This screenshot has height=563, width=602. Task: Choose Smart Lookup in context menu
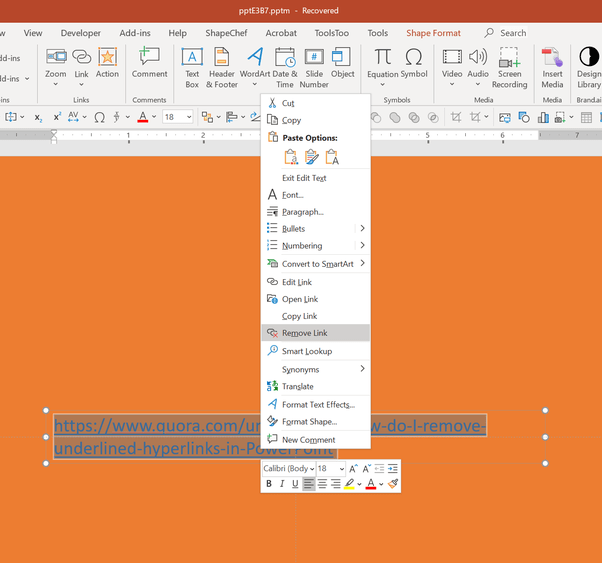point(316,351)
